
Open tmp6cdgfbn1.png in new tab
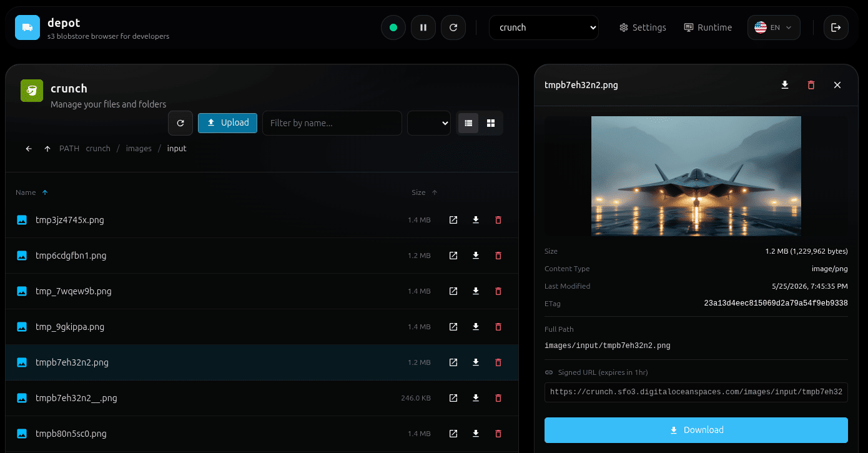tap(453, 256)
